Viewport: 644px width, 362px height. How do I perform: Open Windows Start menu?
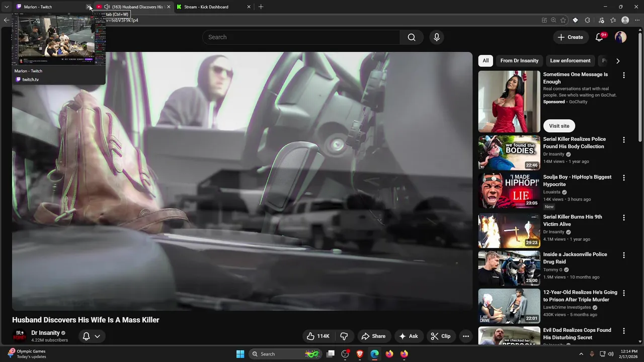coord(240,354)
